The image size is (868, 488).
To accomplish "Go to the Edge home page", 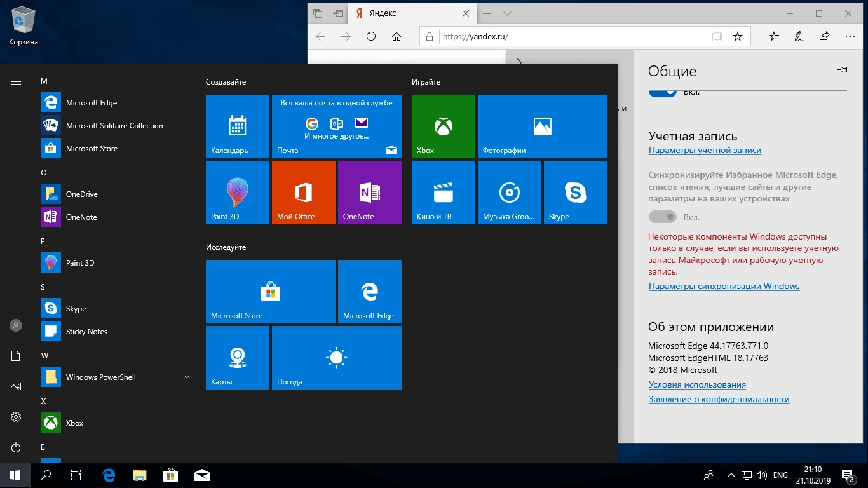I will click(397, 36).
